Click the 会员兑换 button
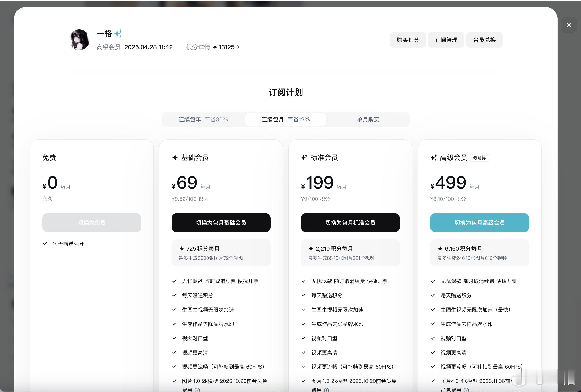Viewport: 581px width, 392px height. click(x=484, y=40)
